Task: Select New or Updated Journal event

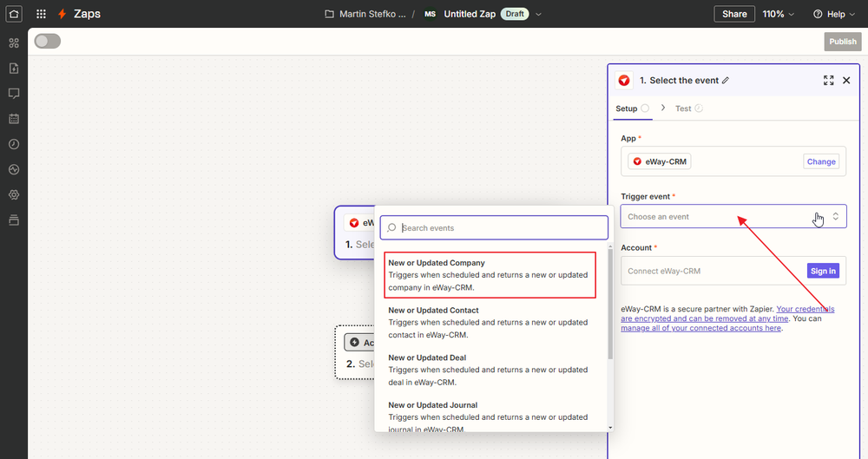Action: (x=490, y=416)
